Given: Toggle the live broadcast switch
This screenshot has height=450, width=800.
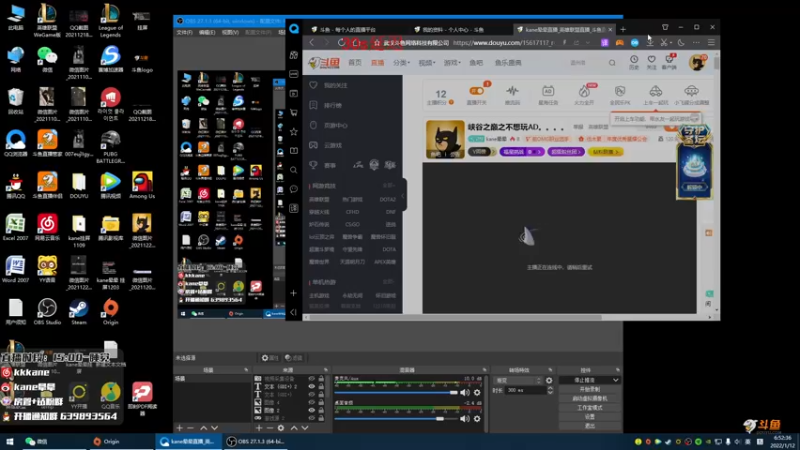Looking at the screenshot, I should (x=477, y=91).
